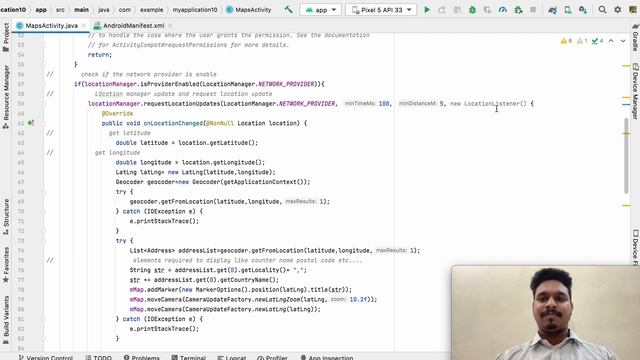Click the myapplication10 breadcrumb
This screenshot has height=360, width=640.
click(195, 9)
